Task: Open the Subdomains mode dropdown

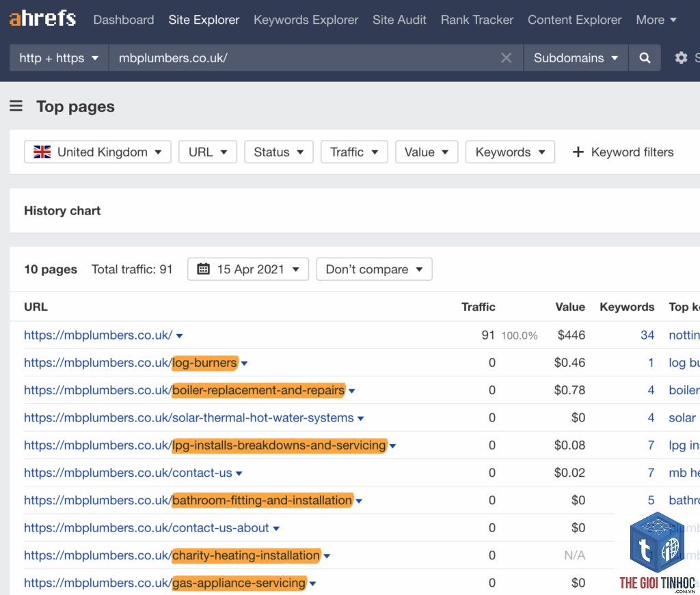Action: [x=576, y=57]
